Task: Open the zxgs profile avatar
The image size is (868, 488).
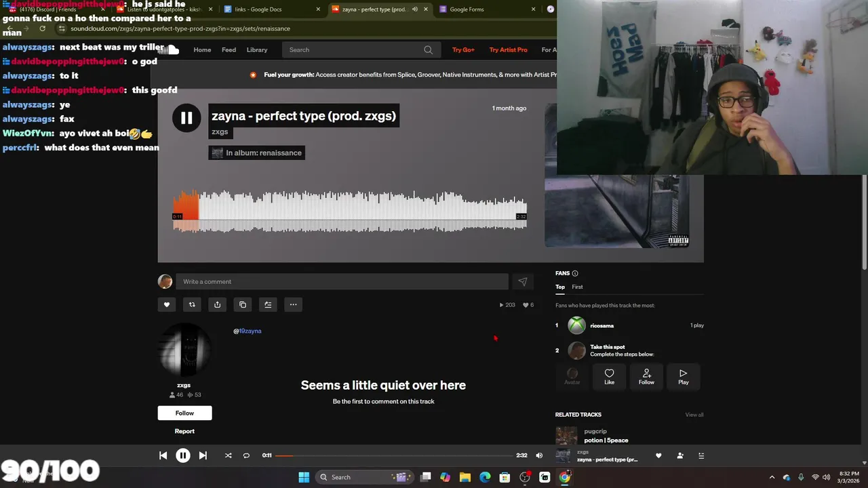Action: (184, 350)
